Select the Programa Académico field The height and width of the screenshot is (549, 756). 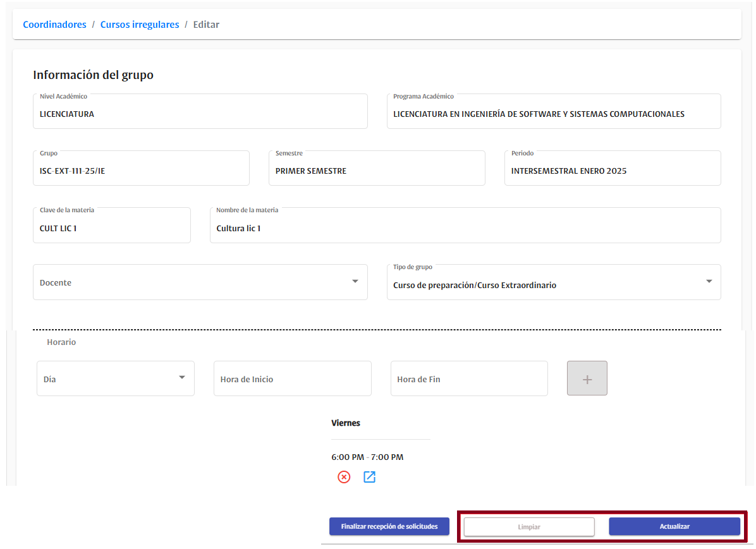coord(554,111)
